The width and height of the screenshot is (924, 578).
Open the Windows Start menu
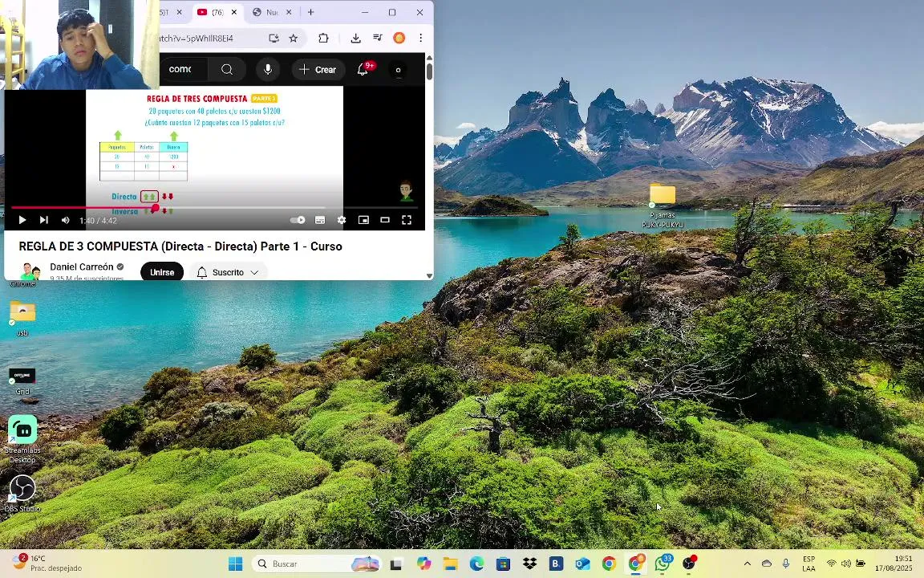[x=235, y=564]
